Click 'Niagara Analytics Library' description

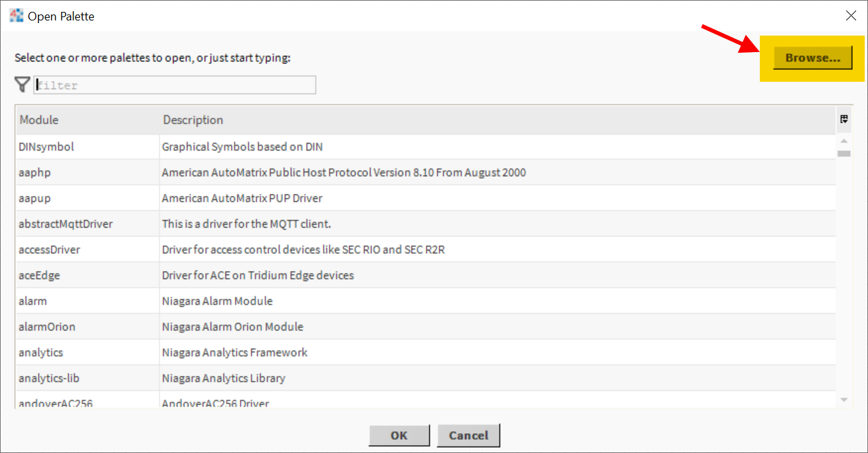224,378
